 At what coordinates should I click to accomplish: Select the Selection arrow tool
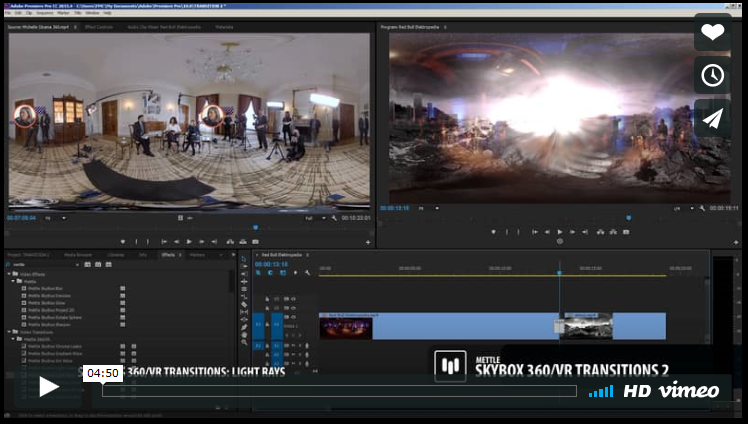244,260
